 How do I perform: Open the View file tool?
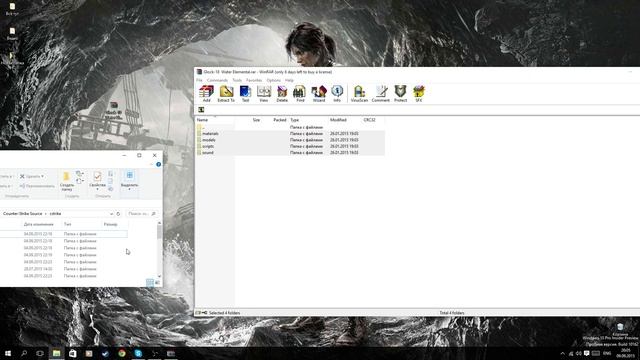(264, 93)
